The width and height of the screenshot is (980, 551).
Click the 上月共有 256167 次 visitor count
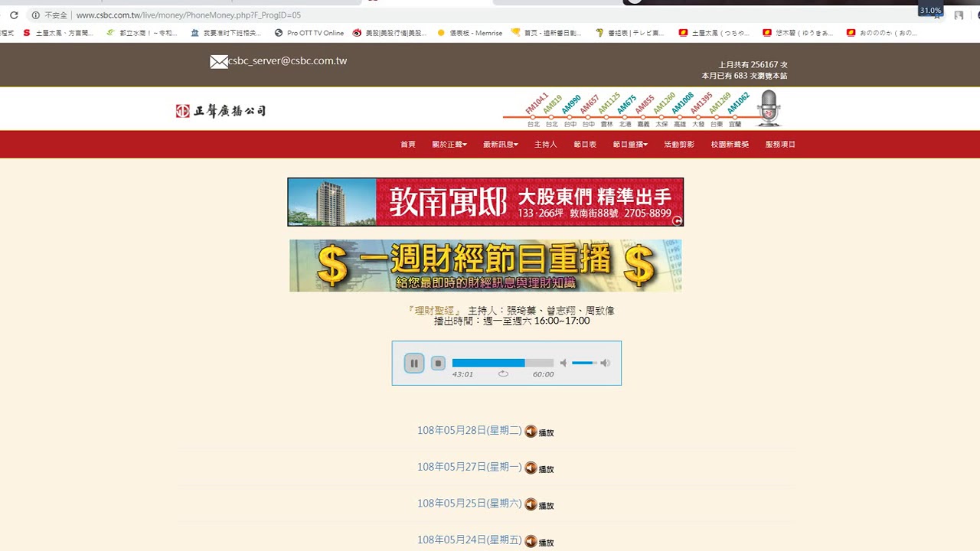[753, 65]
